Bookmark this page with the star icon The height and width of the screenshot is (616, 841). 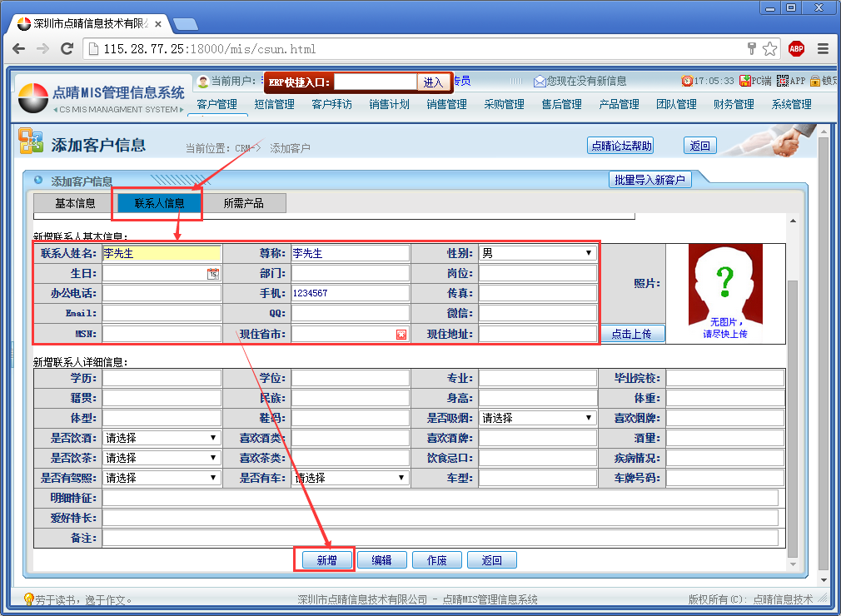pyautogui.click(x=770, y=49)
